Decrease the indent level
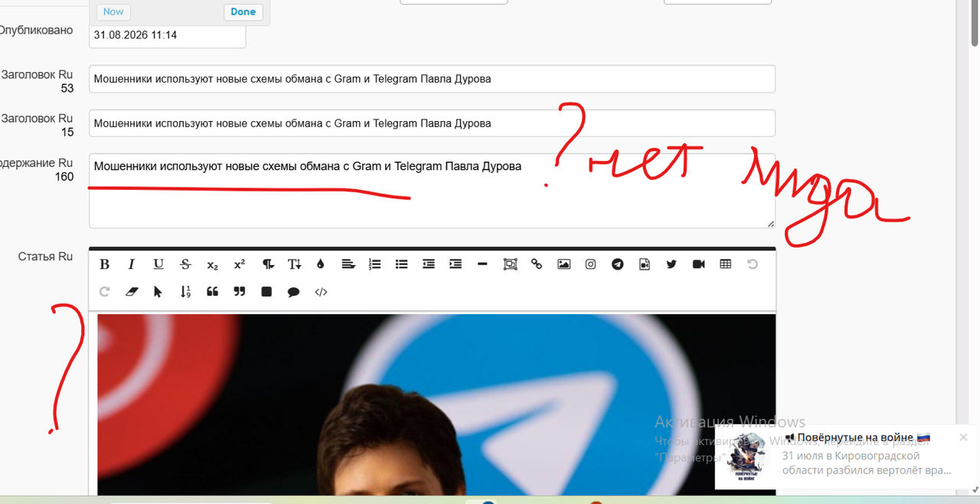 [429, 264]
